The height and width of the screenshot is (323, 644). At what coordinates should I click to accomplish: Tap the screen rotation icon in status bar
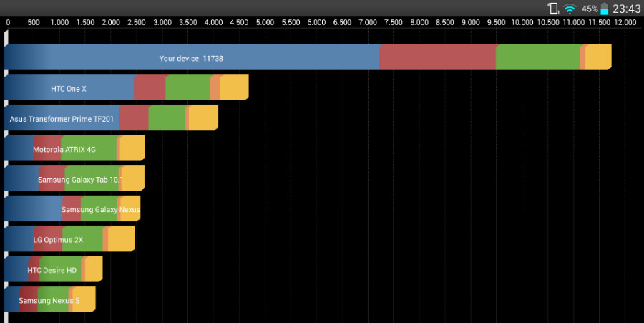coord(554,8)
